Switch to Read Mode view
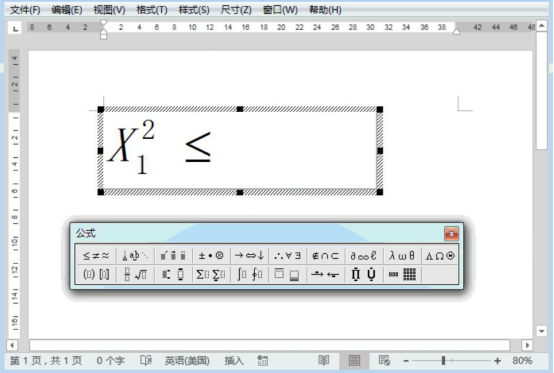Screen dimensions: 554x373 (x=324, y=360)
